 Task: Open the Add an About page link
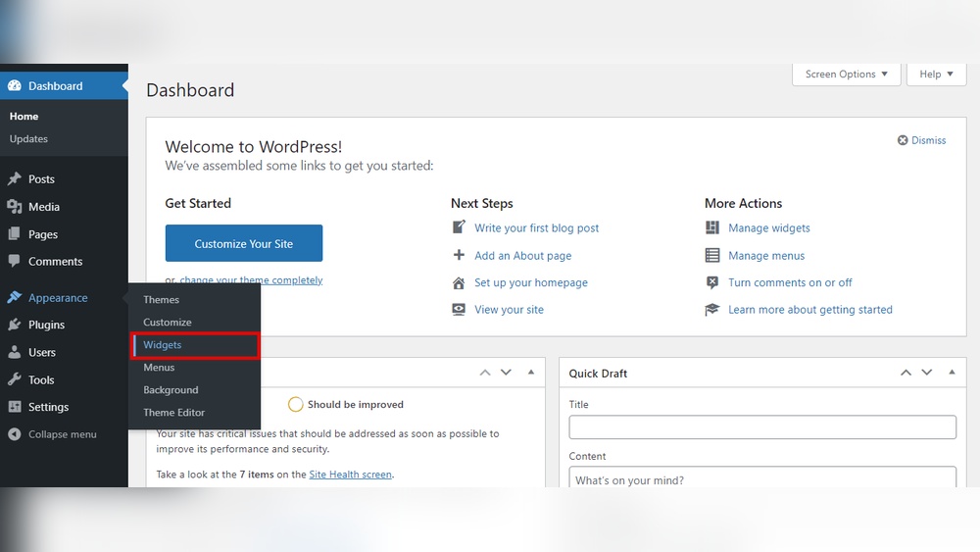(523, 255)
